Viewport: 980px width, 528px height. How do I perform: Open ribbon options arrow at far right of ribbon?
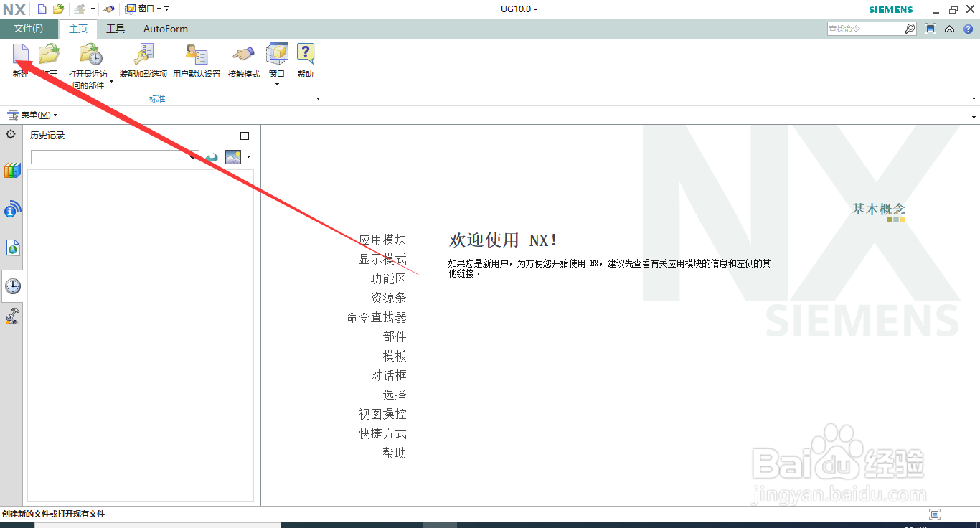click(974, 99)
